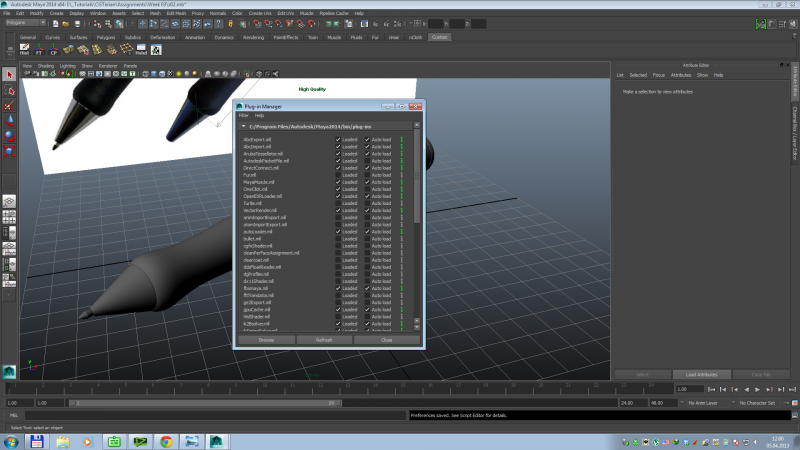This screenshot has height=450, width=800.
Task: Open Chrome from the Windows taskbar
Action: (x=165, y=440)
